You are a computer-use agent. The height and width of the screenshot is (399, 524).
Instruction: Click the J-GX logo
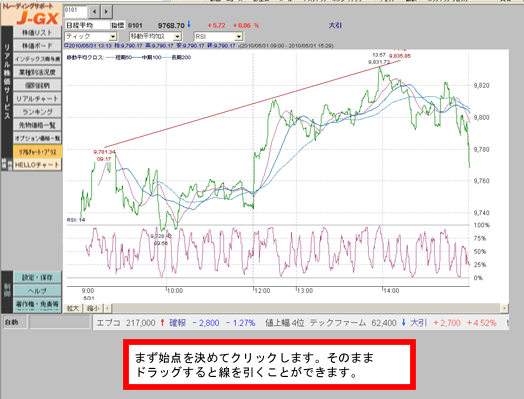click(x=31, y=14)
